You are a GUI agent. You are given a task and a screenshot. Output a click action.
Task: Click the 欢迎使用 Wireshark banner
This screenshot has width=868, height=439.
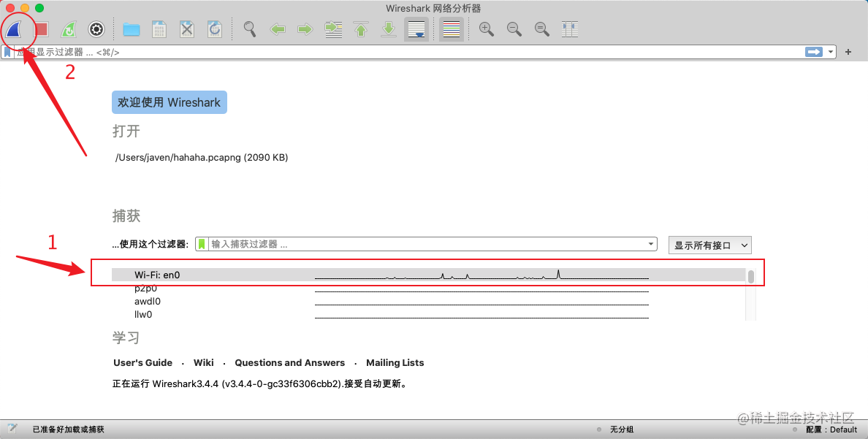pyautogui.click(x=170, y=102)
